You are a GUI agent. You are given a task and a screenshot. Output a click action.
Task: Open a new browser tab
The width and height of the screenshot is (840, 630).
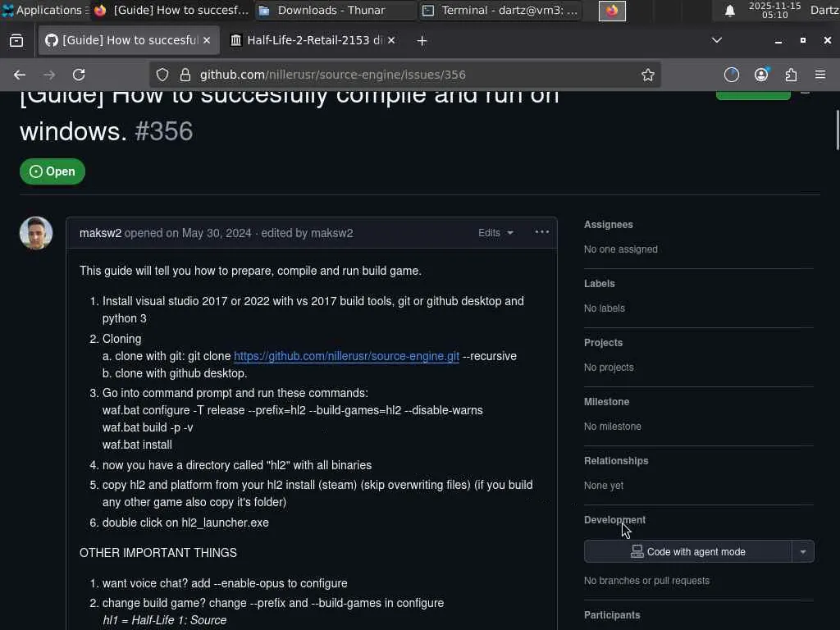(x=422, y=41)
